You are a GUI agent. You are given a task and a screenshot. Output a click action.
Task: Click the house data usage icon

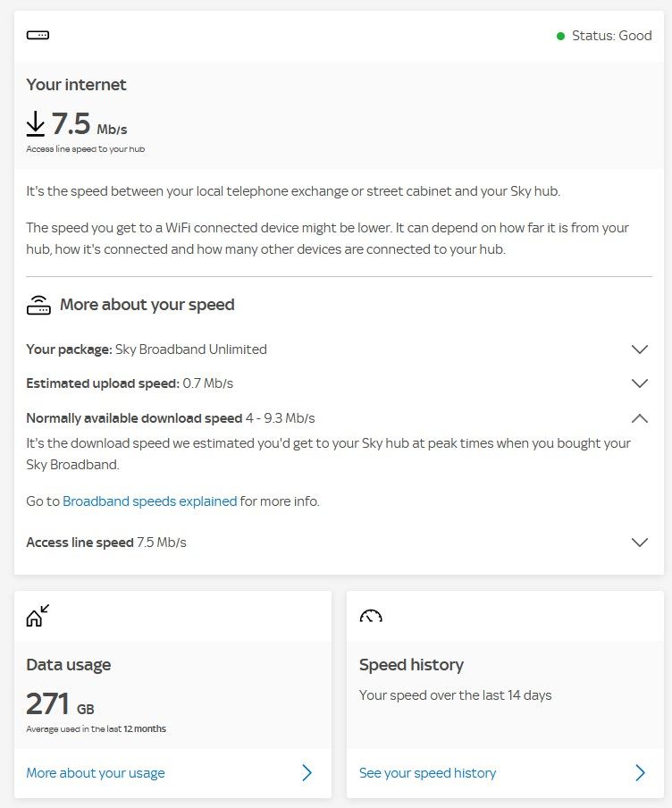click(38, 615)
